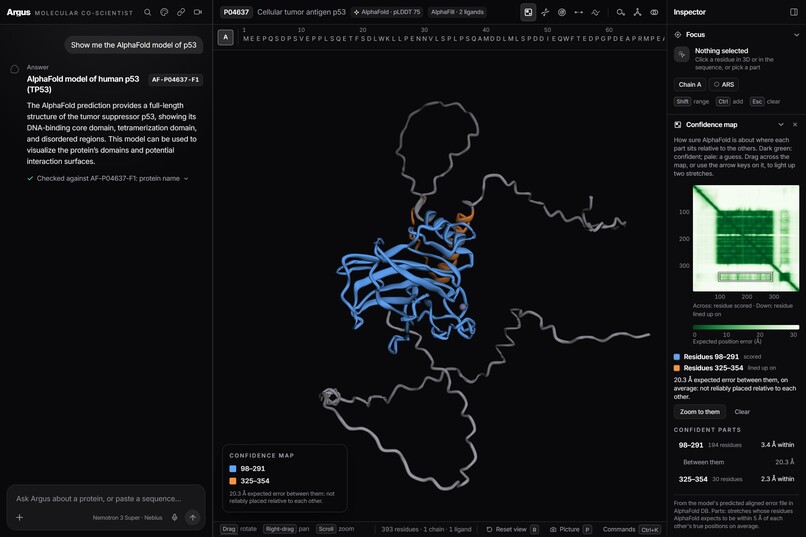Click the green verification checkmark icon
The height and width of the screenshot is (537, 806).
tap(30, 178)
